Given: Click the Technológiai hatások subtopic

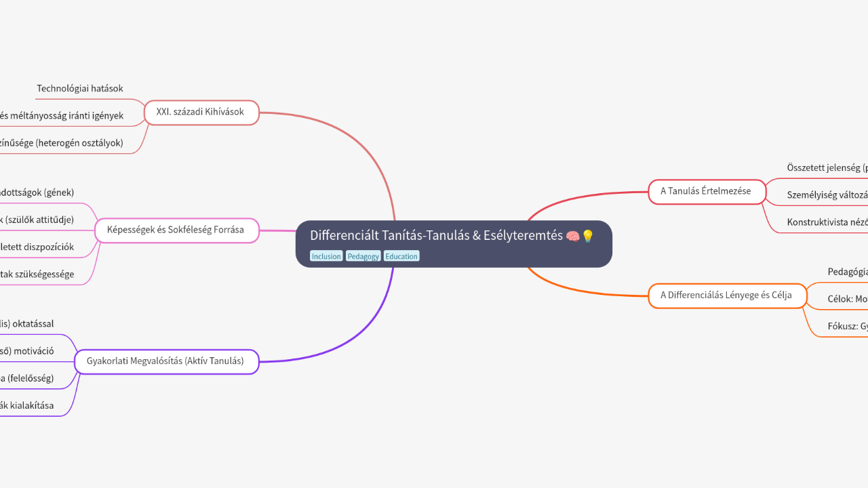Looking at the screenshot, I should [80, 89].
